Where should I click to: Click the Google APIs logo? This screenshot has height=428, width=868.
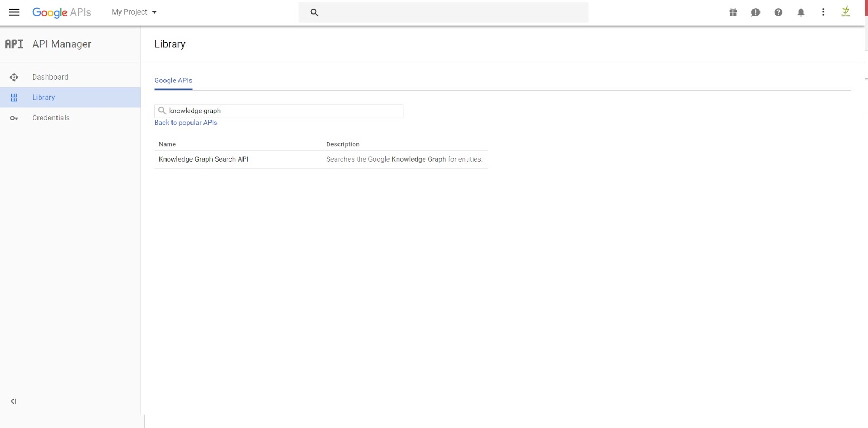point(61,12)
